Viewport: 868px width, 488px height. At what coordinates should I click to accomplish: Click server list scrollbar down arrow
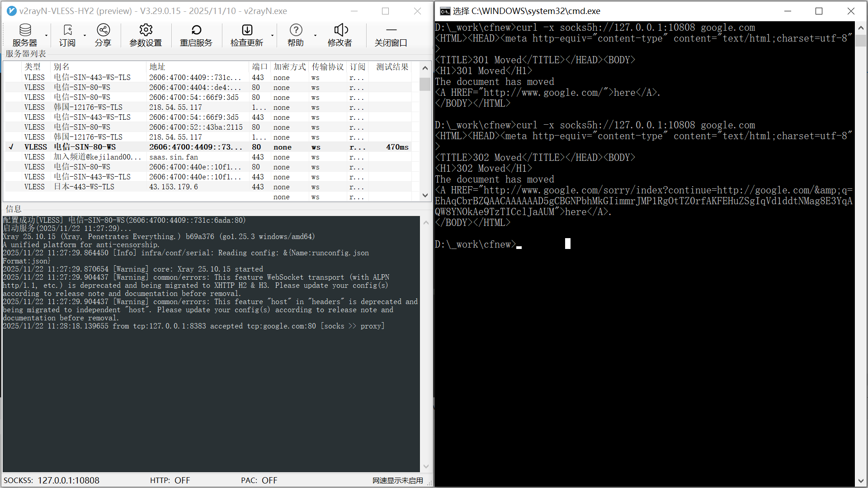click(x=425, y=195)
